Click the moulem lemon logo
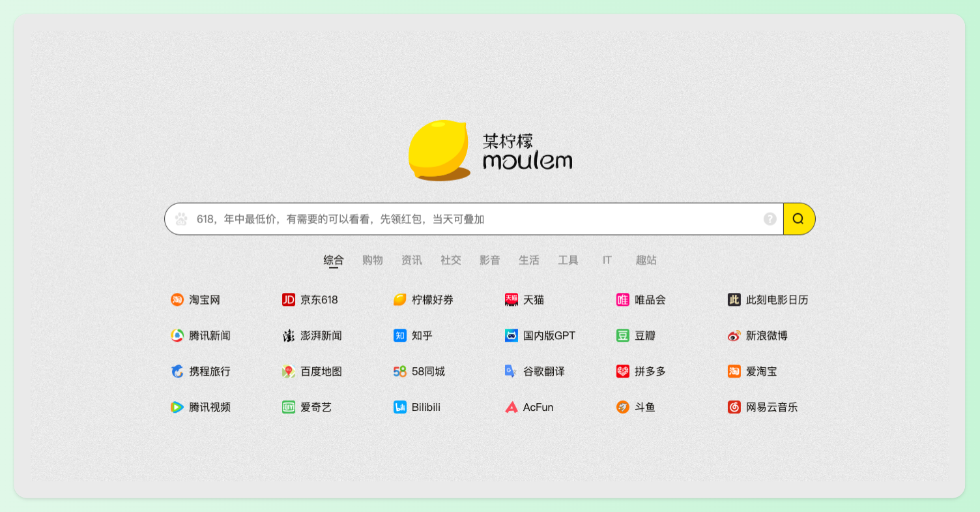The height and width of the screenshot is (512, 980). click(x=490, y=150)
